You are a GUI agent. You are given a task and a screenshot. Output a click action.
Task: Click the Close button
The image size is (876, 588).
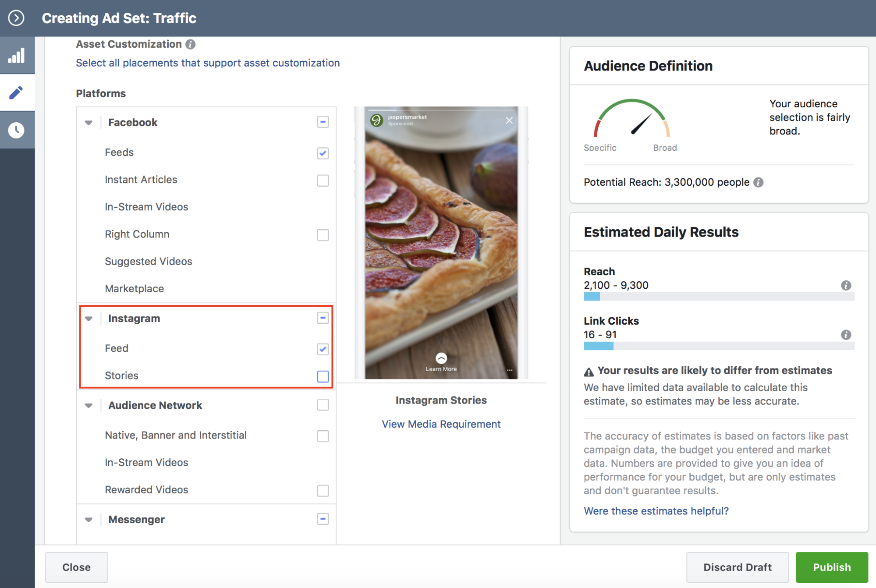coord(77,567)
